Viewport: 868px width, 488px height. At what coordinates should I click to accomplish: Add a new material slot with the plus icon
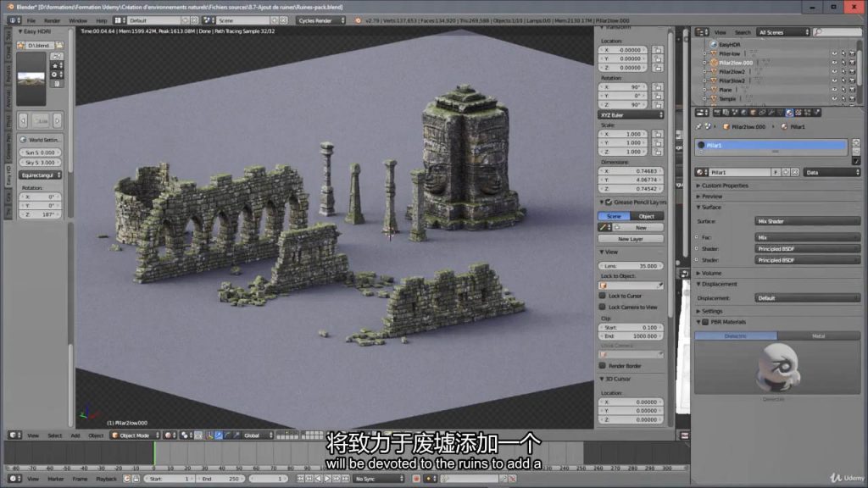[x=856, y=142]
